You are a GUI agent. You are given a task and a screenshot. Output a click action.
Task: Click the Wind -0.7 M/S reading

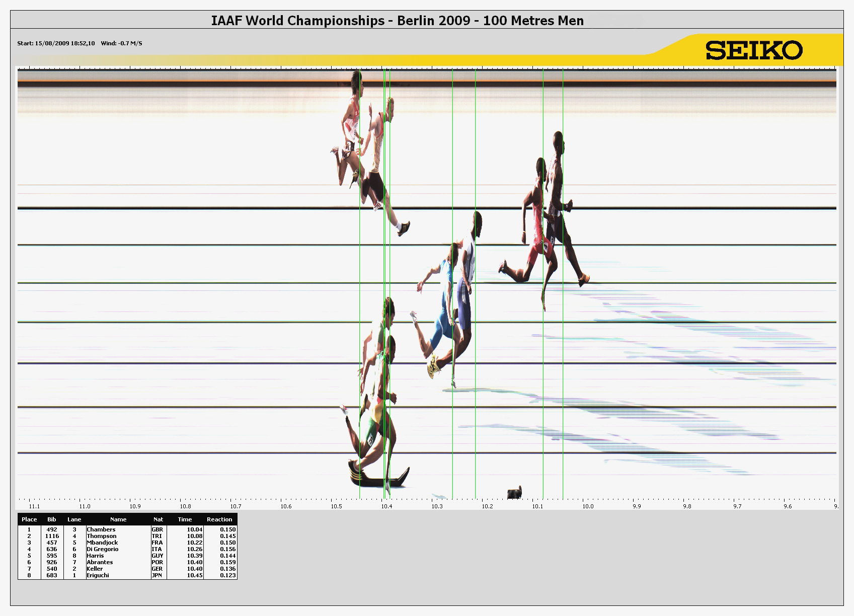pos(121,43)
